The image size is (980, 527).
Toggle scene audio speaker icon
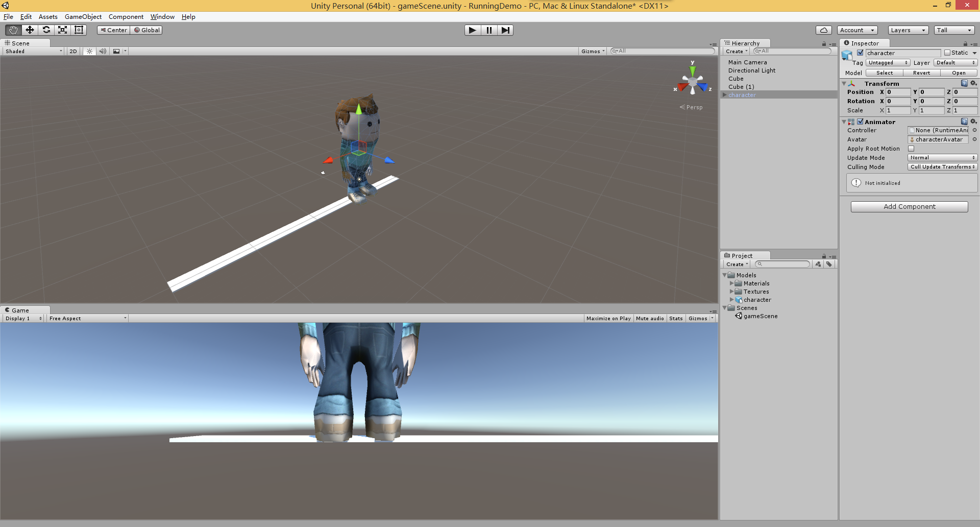pyautogui.click(x=103, y=51)
